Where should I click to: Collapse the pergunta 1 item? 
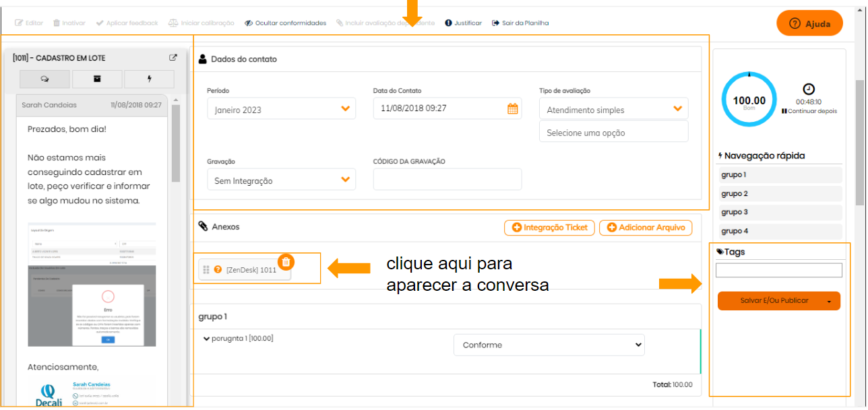pos(206,338)
